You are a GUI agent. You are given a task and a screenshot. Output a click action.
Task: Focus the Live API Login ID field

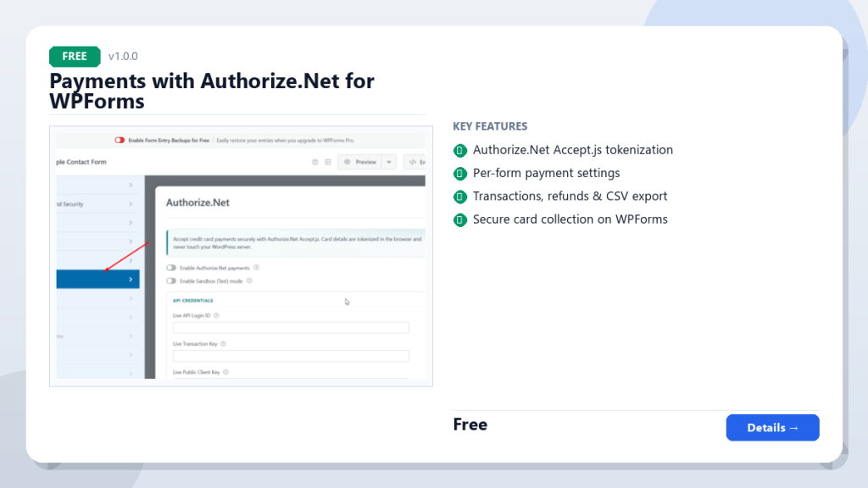291,328
